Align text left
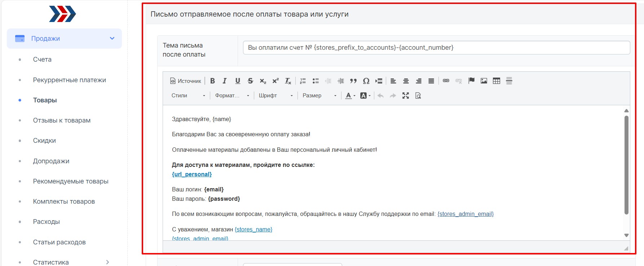The height and width of the screenshot is (266, 644). point(393,81)
